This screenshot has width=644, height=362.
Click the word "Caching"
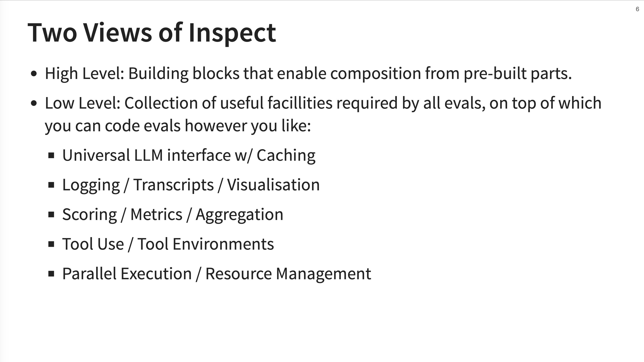click(x=286, y=156)
